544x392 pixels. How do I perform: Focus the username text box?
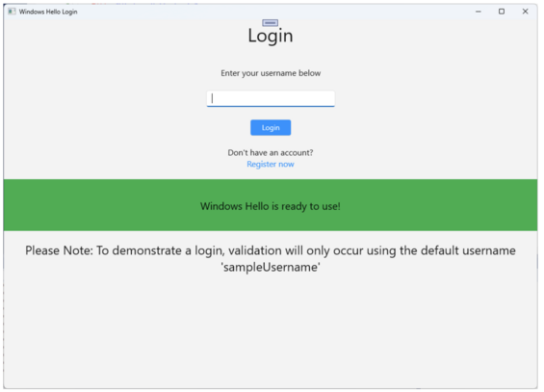(271, 99)
